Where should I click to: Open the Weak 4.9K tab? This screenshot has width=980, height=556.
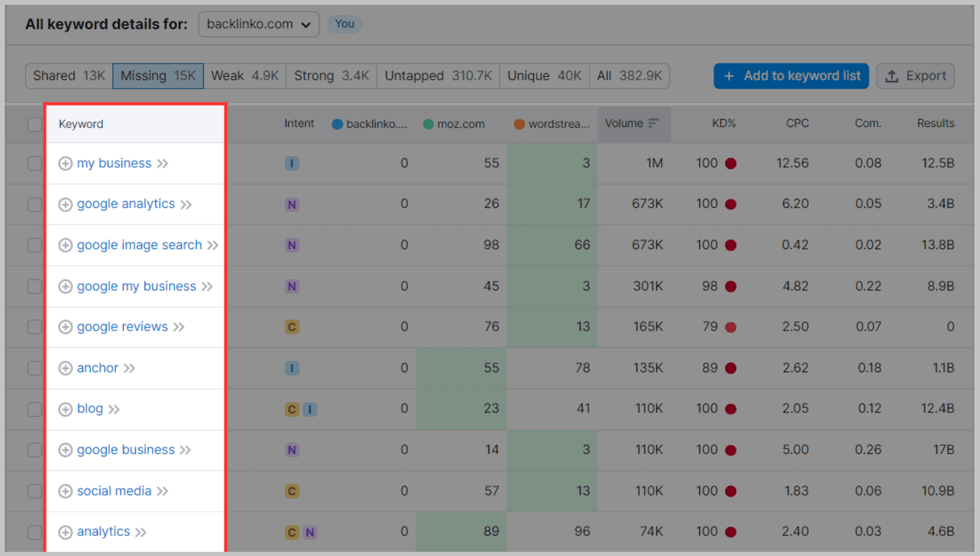(245, 76)
